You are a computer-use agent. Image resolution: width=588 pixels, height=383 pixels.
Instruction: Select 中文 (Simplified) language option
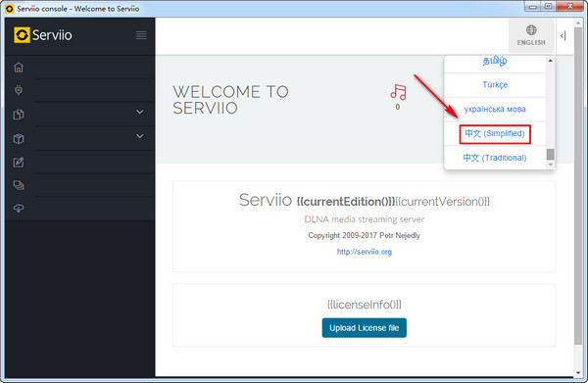495,133
